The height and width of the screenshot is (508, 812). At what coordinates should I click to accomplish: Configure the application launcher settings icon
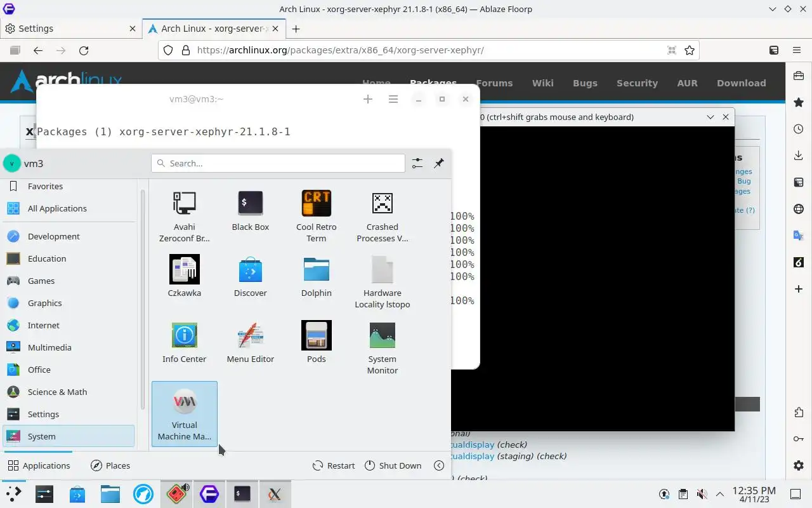pos(417,163)
